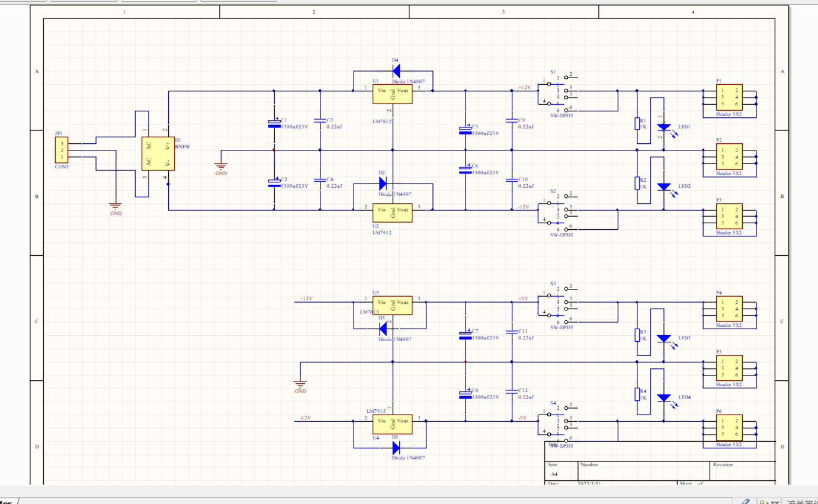Click the GND power port below U1
The height and width of the screenshot is (504, 818).
(x=221, y=165)
